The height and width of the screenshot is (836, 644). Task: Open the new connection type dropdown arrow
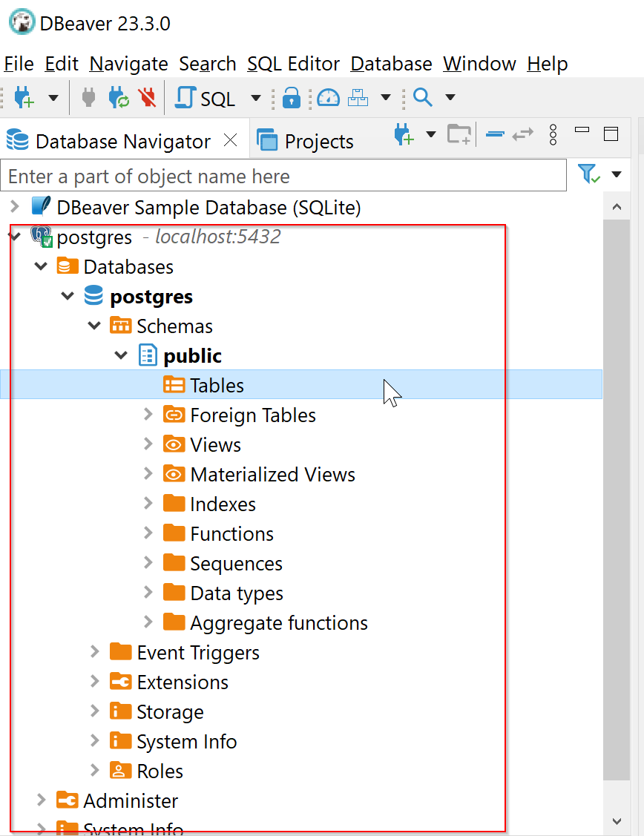(53, 98)
